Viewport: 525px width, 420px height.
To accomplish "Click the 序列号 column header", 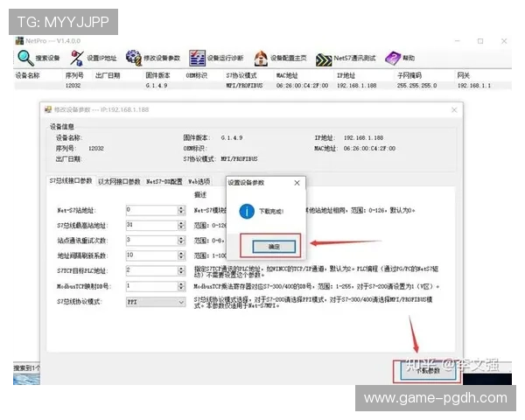I will 74,76.
